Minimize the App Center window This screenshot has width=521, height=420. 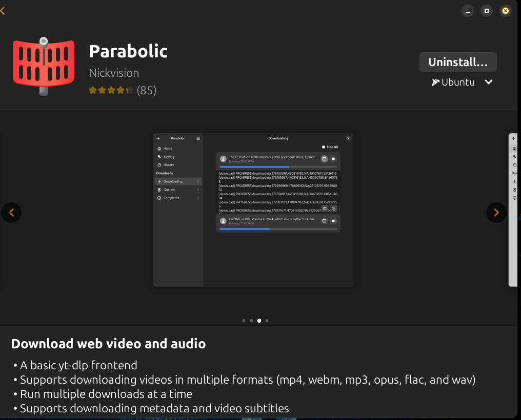(x=468, y=11)
